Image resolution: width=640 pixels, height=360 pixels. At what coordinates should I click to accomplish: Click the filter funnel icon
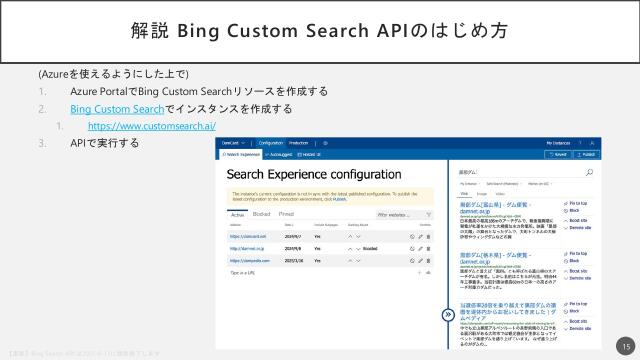429,215
